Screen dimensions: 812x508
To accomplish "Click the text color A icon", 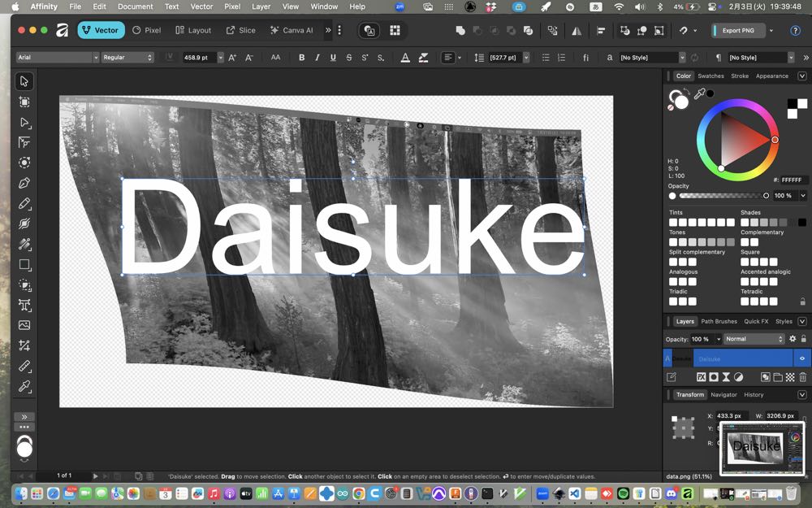I will tap(405, 58).
